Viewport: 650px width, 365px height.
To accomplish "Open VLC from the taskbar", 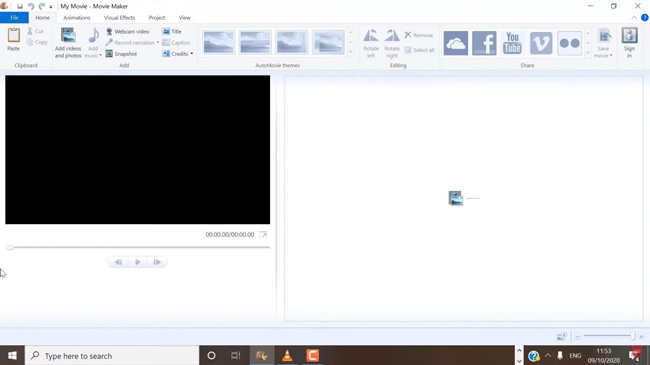I will tap(287, 355).
